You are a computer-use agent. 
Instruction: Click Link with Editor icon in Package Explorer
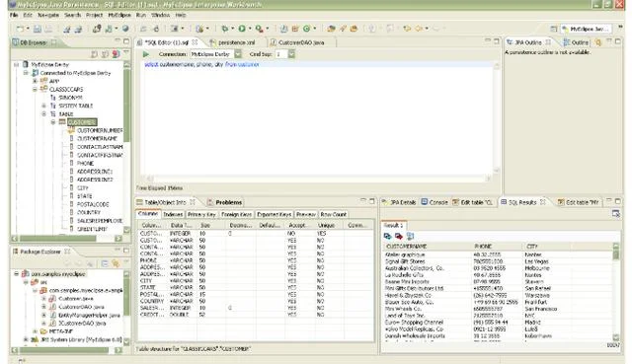tap(116, 263)
